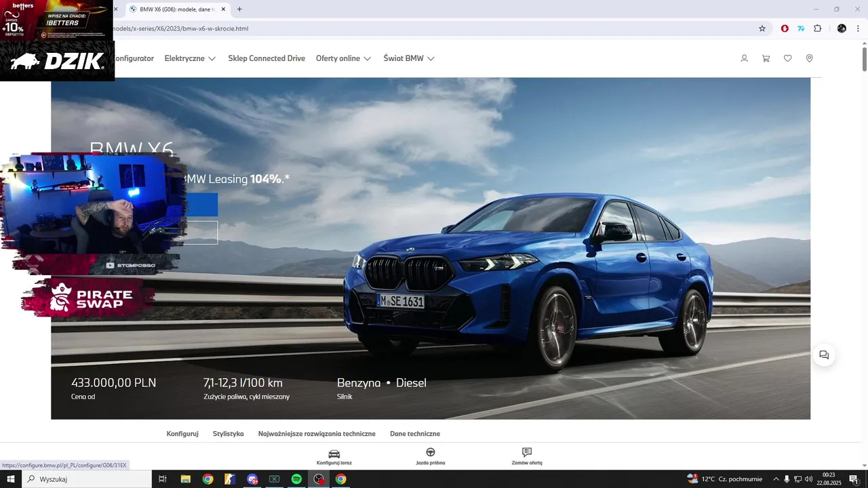Click the Wyszukaj taskbar search box
The height and width of the screenshot is (488, 868).
pyautogui.click(x=87, y=479)
